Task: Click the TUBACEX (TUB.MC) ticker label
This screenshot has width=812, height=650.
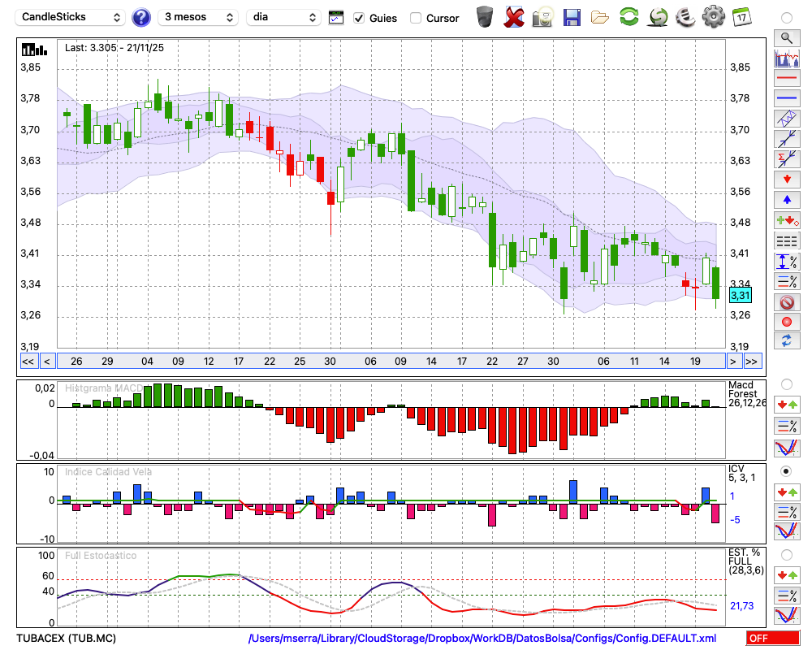Action: (67, 638)
